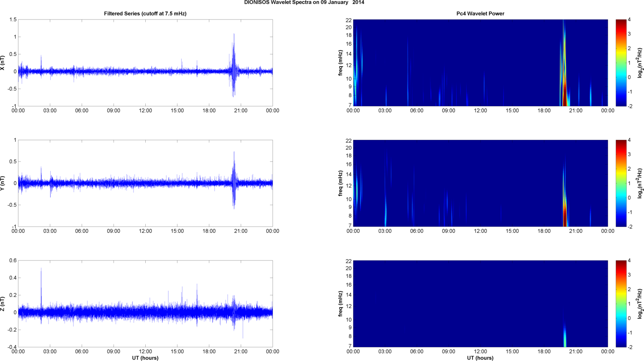The width and height of the screenshot is (644, 361).
Task: Click the top spectrogram's 'freq (mHz)' axis label
Action: (340, 63)
